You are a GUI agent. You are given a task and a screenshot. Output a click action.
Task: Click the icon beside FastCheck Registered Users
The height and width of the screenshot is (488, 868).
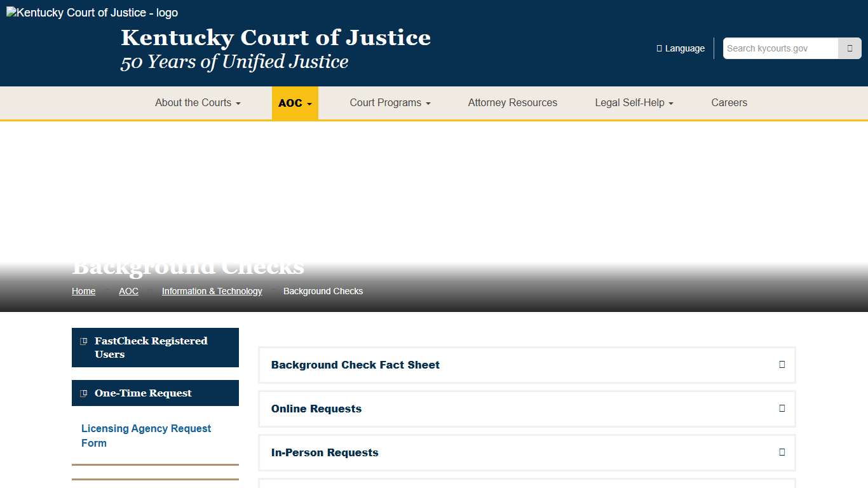tap(83, 341)
